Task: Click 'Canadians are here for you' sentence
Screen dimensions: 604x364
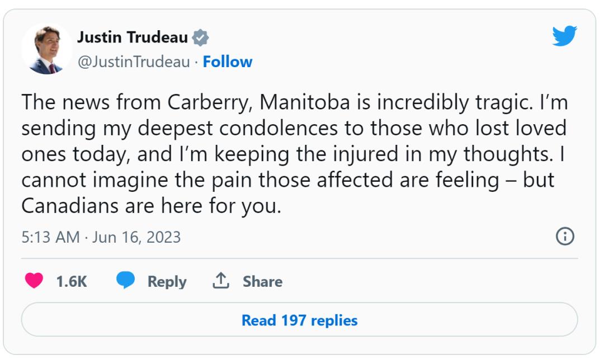Action: coord(152,206)
